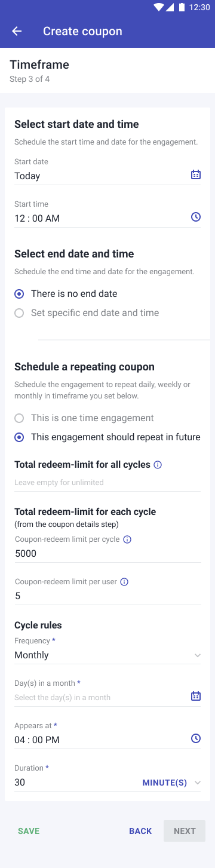Show info for coupon-redeem limit per user
Image resolution: width=215 pixels, height=868 pixels.
(x=124, y=582)
